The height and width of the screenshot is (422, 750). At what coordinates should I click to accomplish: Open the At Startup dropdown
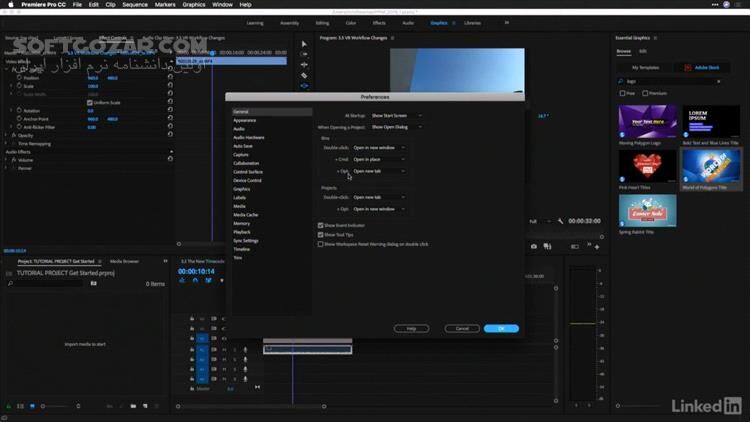click(x=397, y=116)
